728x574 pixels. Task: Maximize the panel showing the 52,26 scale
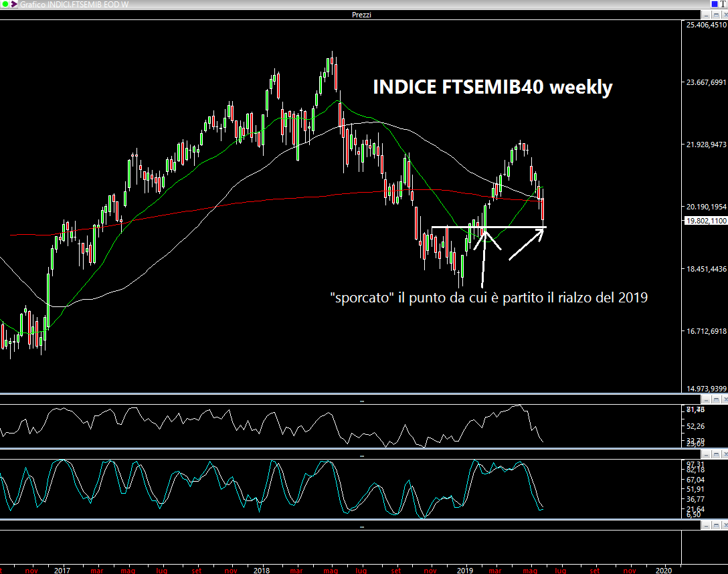pos(716,399)
